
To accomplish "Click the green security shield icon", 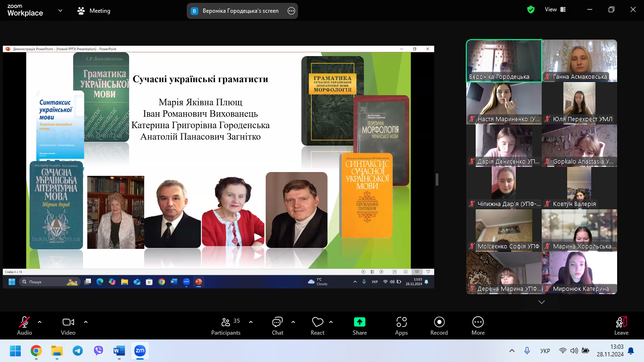I will pyautogui.click(x=531, y=9).
